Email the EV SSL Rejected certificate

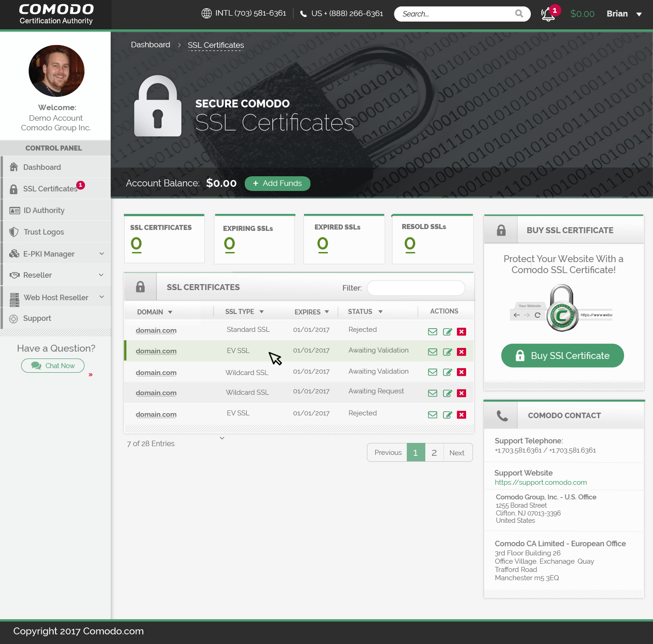tap(433, 415)
